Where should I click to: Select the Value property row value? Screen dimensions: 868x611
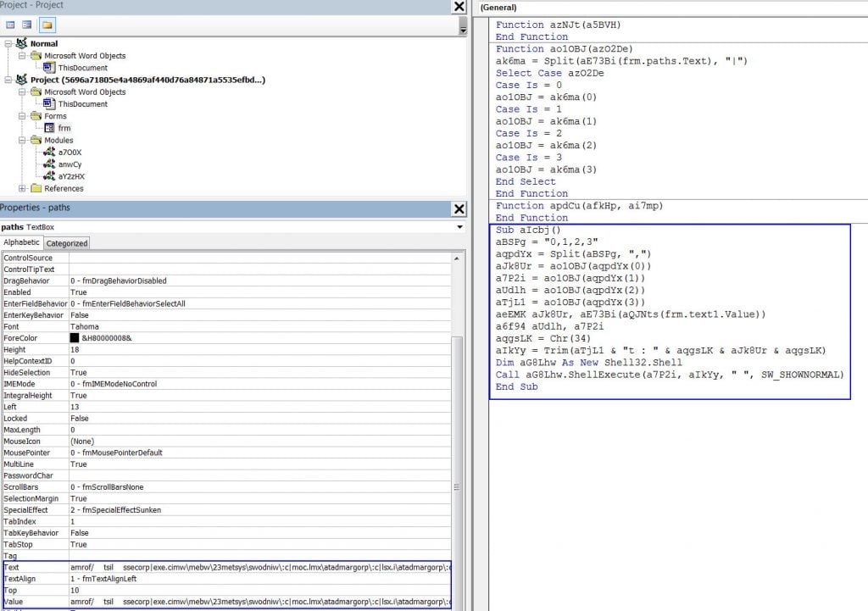(x=260, y=602)
